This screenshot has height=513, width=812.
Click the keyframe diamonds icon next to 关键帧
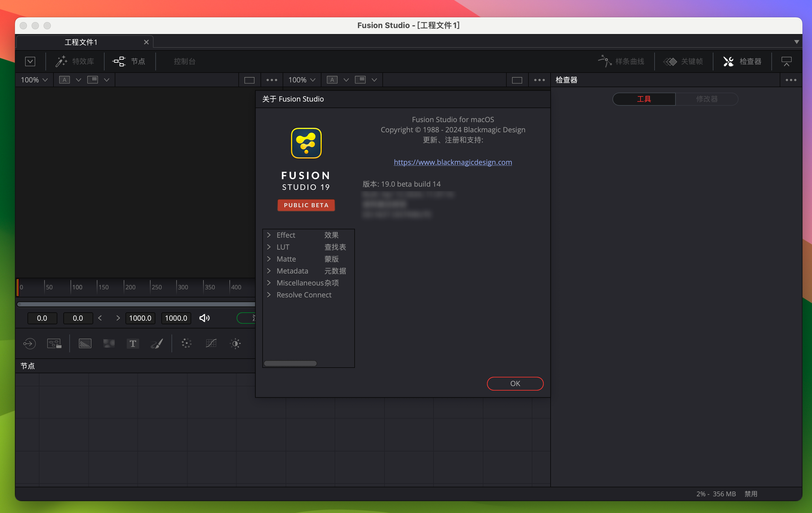(x=670, y=61)
